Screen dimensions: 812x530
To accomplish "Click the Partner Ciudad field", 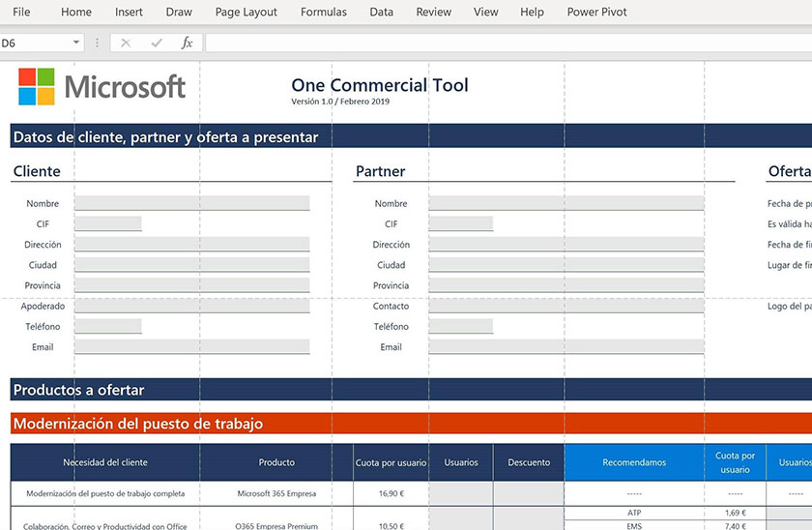I will click(566, 265).
